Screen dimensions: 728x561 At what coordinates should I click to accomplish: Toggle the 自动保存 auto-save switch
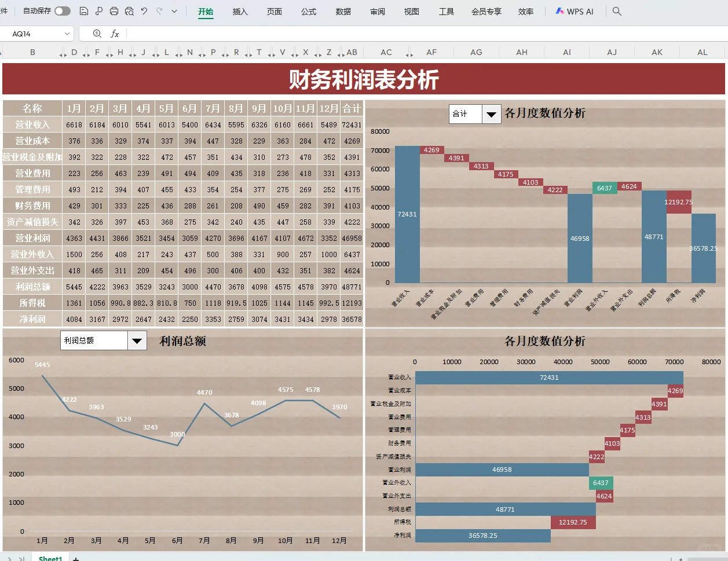pos(63,11)
